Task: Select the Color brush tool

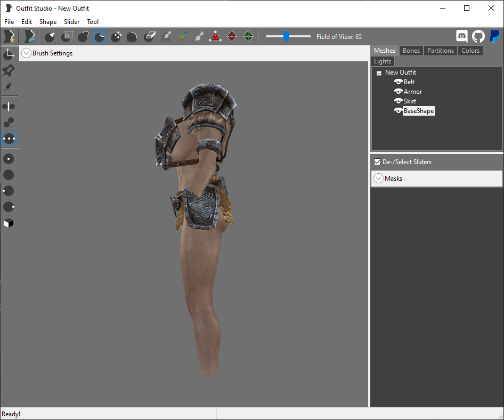Action: (183, 36)
